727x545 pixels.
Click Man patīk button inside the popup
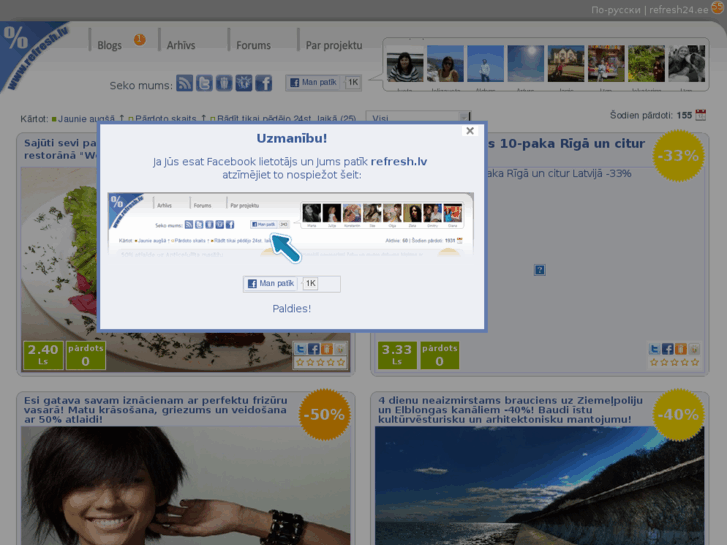(x=271, y=283)
